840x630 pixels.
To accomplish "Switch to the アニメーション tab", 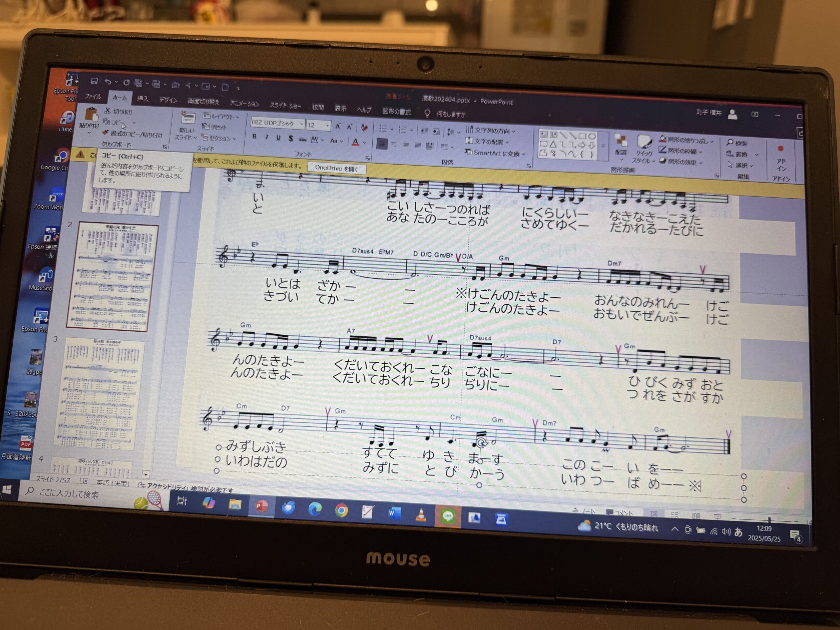I will click(244, 103).
